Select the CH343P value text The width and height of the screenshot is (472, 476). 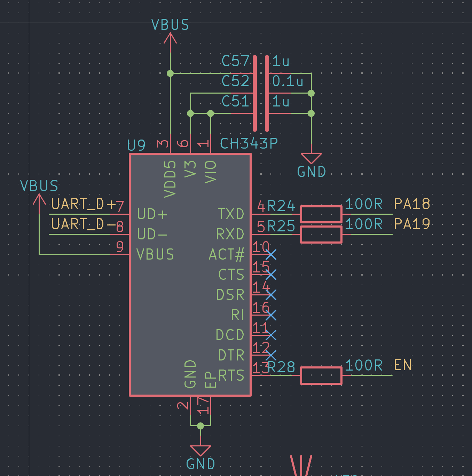tap(249, 143)
